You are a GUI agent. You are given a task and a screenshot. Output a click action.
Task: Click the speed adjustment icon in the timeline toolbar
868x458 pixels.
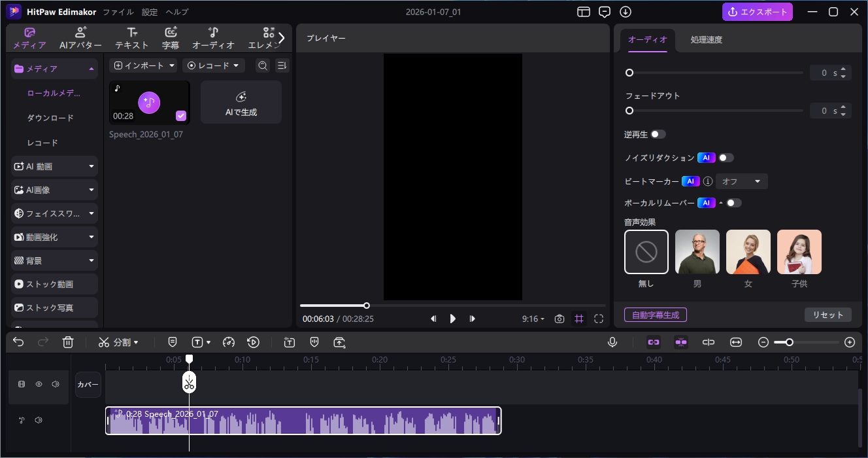(x=229, y=342)
